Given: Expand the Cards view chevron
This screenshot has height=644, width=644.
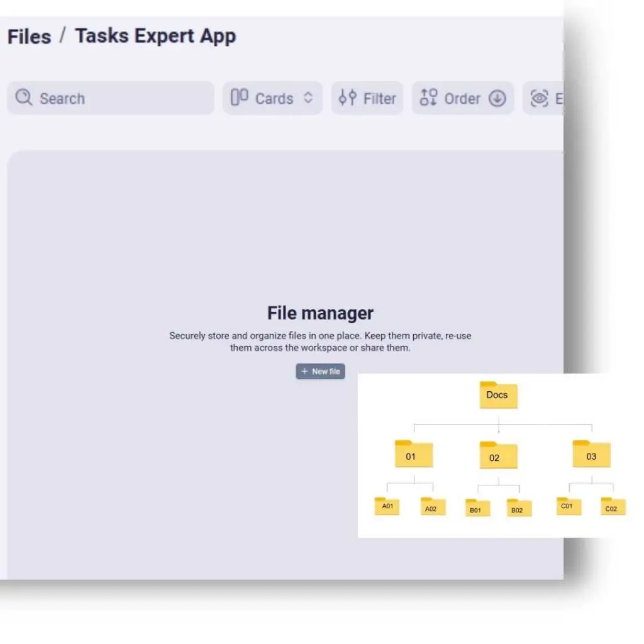Looking at the screenshot, I should pos(308,99).
